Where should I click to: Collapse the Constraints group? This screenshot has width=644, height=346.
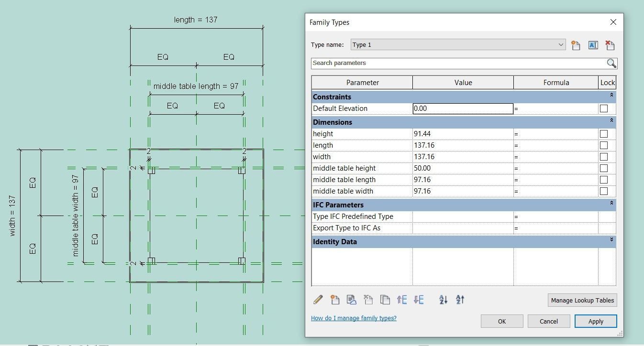[x=611, y=96]
